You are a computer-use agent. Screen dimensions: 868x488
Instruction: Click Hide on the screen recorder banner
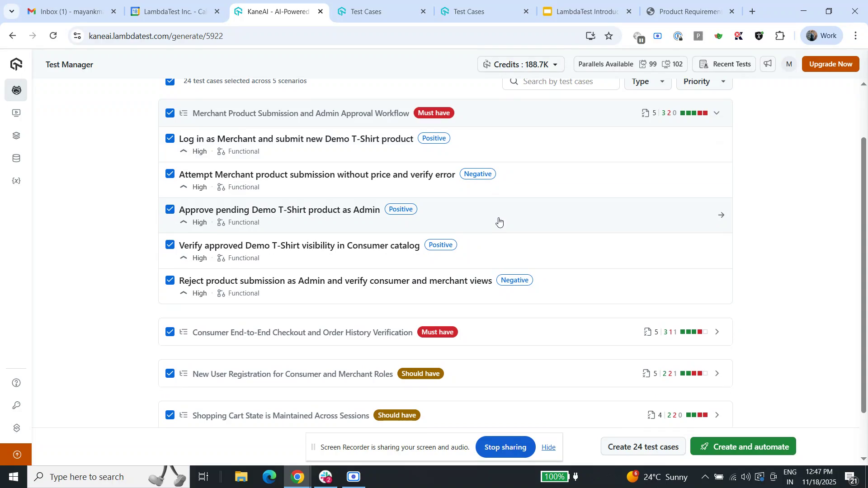point(548,447)
